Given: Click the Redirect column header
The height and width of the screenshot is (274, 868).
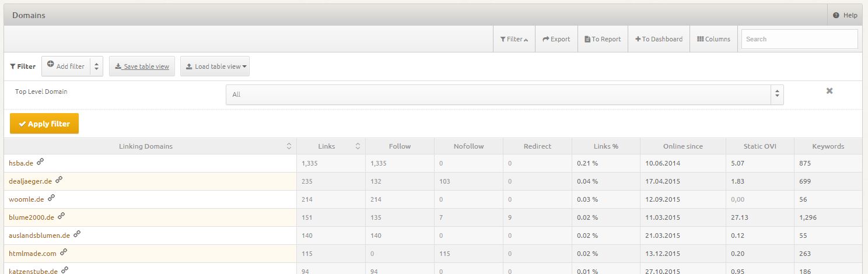Looking at the screenshot, I should (537, 146).
